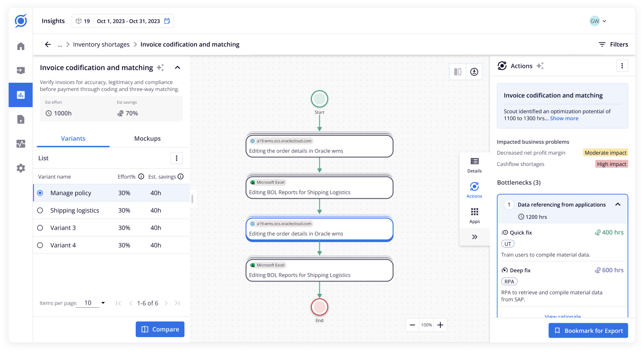
Task: Switch to the Mockups tab
Action: pyautogui.click(x=147, y=138)
